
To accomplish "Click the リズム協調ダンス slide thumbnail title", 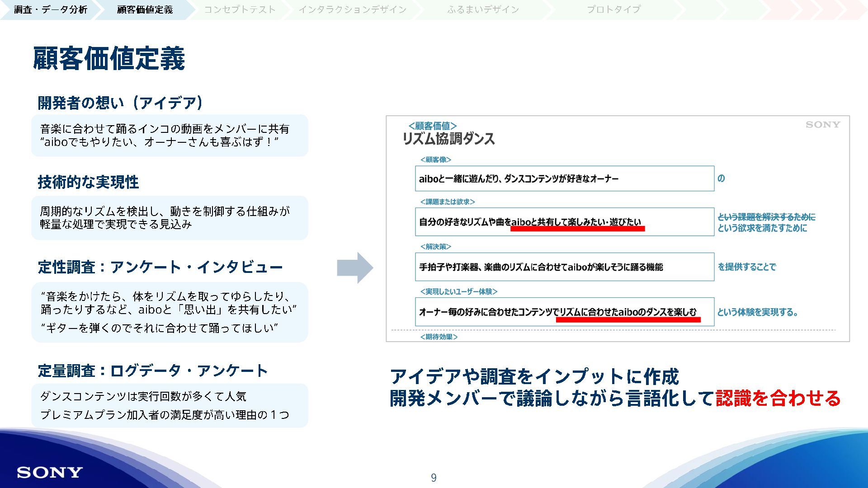I will pos(448,139).
